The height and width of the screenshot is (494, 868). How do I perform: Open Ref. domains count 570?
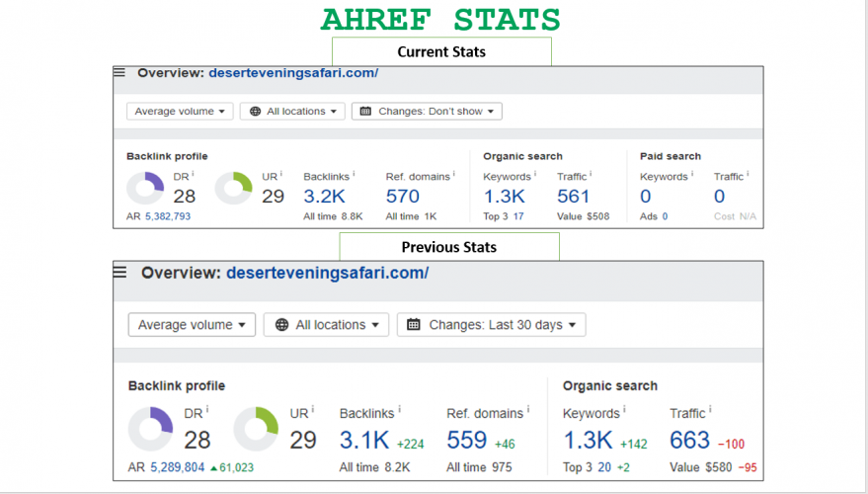click(403, 196)
